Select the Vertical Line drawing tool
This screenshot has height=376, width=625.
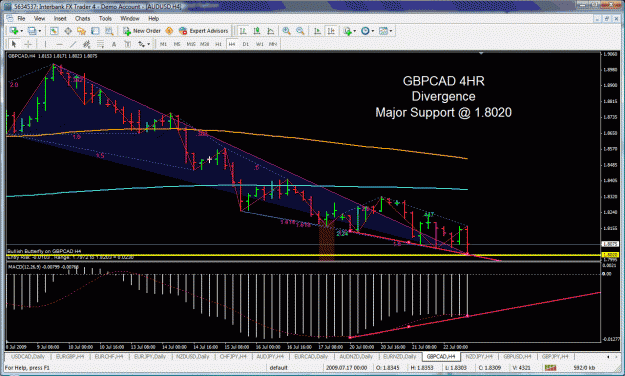click(45, 44)
